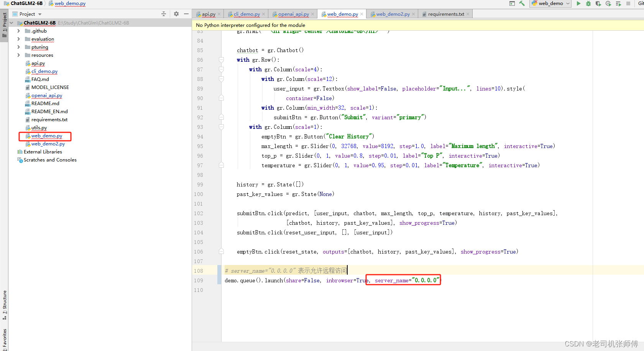644x351 pixels.
Task: Click the 'Clear History' string on line 94
Action: click(349, 137)
